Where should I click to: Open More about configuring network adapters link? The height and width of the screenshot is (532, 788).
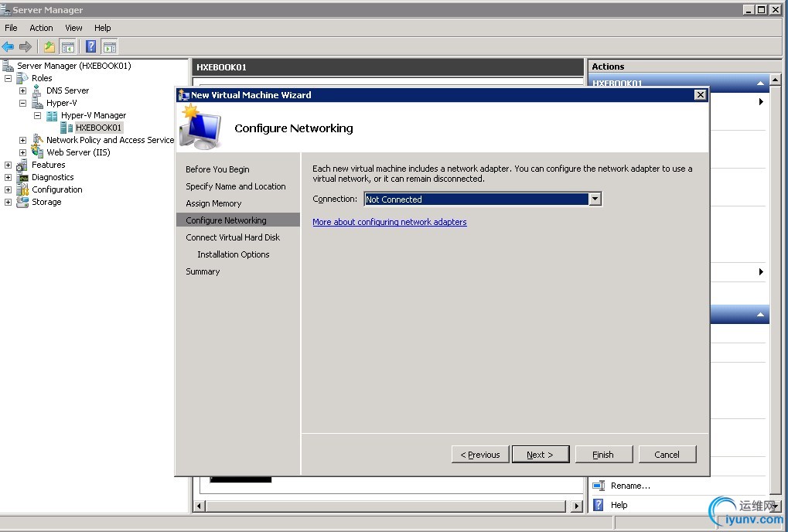[390, 222]
